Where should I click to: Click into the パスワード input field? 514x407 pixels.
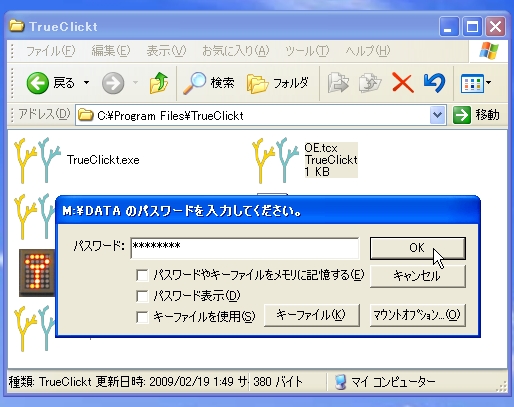click(x=245, y=248)
